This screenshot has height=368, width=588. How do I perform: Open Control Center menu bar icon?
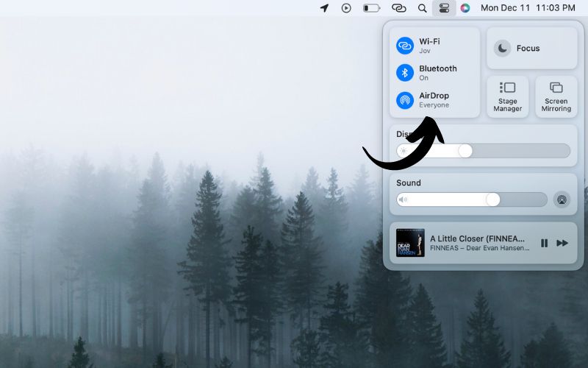pos(444,8)
